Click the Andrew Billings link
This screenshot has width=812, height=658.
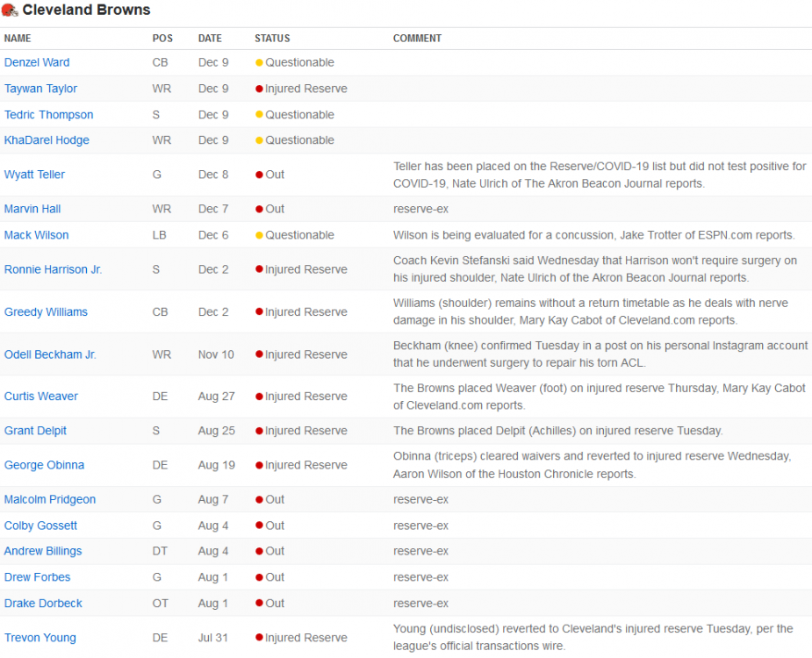click(x=43, y=551)
